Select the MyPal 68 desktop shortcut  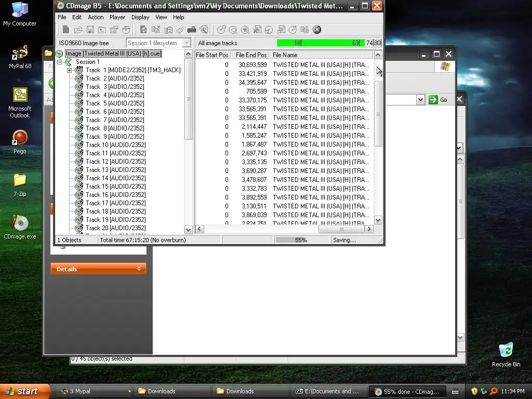(20, 57)
